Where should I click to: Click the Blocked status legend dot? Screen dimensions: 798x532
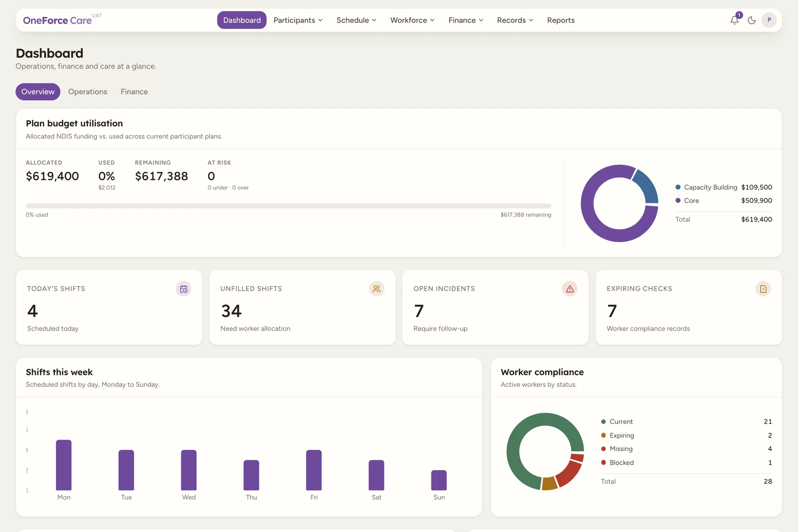click(x=603, y=463)
